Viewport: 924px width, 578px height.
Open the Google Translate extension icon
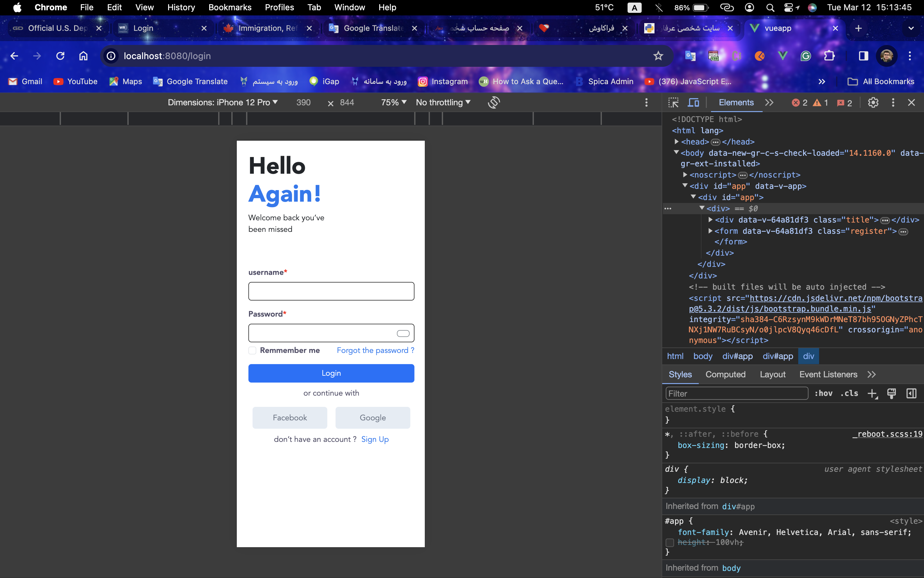[x=690, y=56]
